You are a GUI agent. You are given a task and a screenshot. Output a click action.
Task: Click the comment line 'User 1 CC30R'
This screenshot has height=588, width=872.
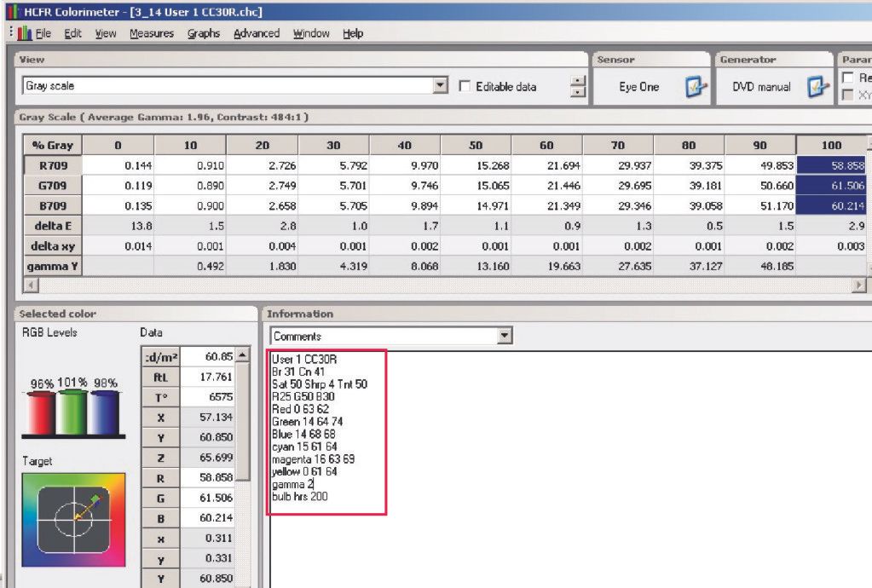pos(304,359)
